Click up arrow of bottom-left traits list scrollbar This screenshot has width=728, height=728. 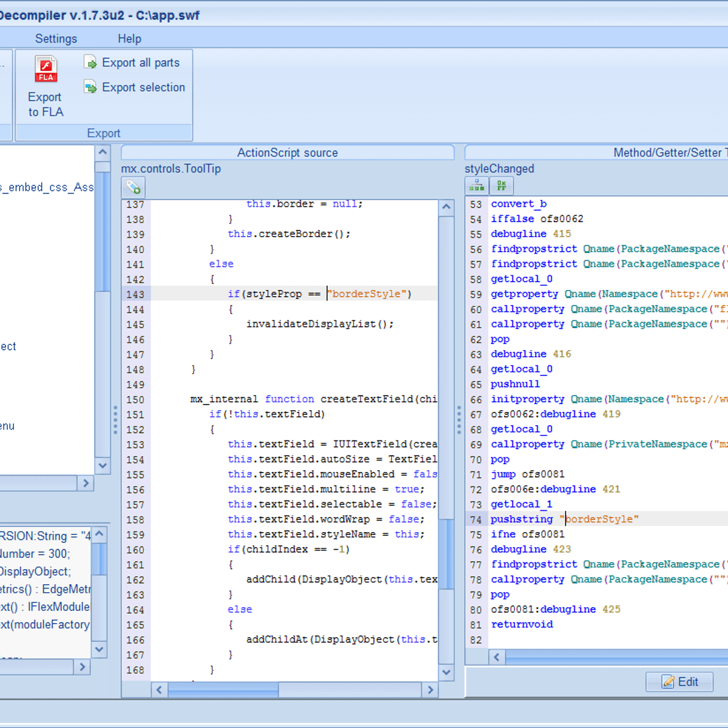pyautogui.click(x=99, y=534)
